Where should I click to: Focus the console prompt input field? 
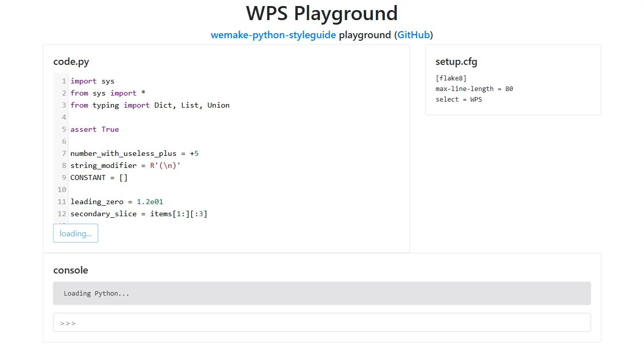coord(322,323)
